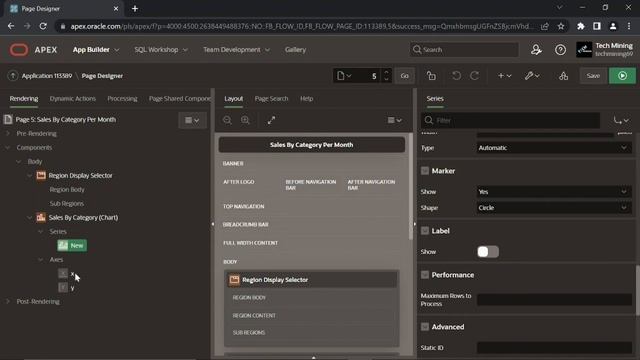Open the Create plus menu
The width and height of the screenshot is (640, 360).
[x=504, y=76]
